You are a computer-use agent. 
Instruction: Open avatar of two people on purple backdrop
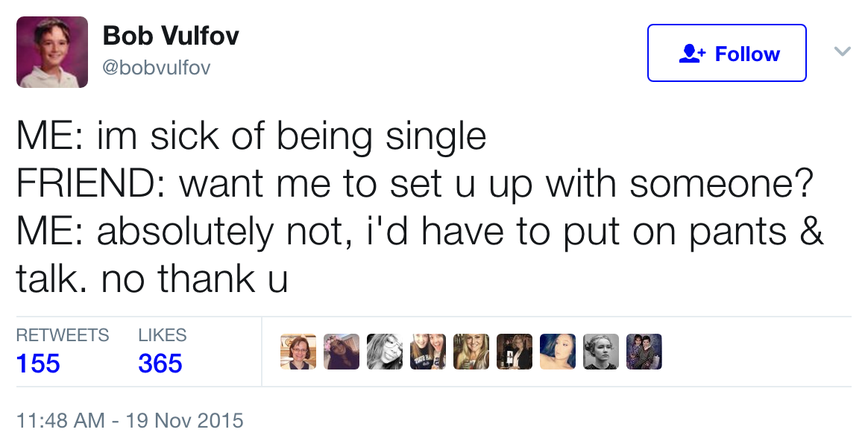644,352
